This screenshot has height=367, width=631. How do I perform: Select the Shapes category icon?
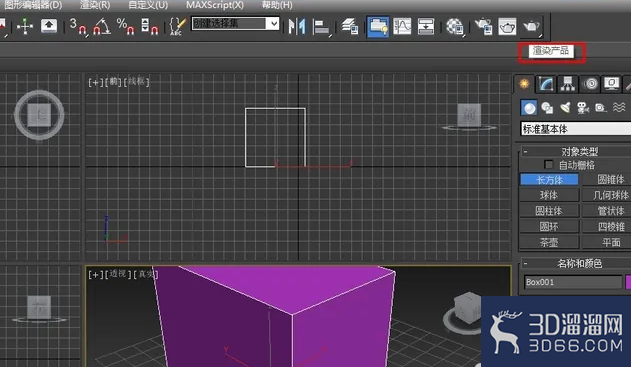tap(547, 108)
